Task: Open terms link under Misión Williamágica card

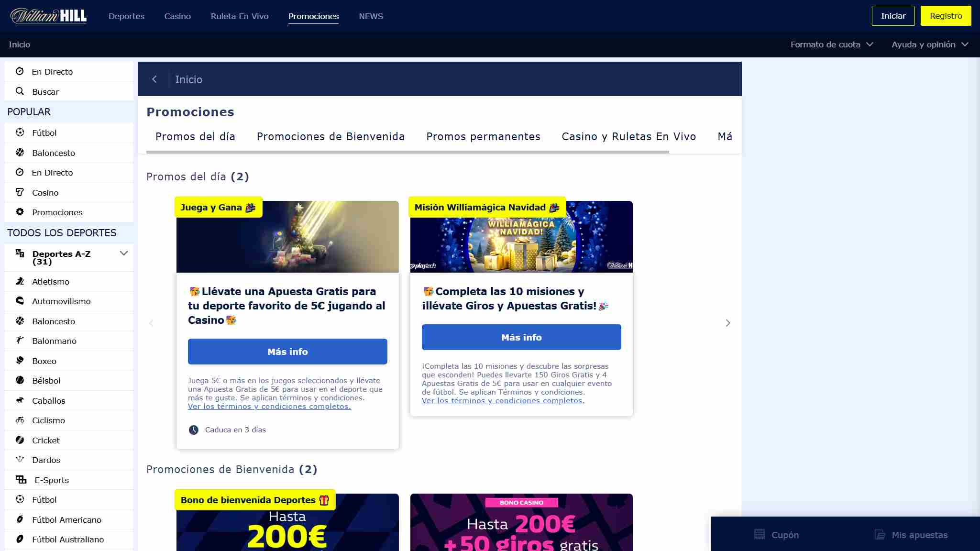Action: point(503,401)
